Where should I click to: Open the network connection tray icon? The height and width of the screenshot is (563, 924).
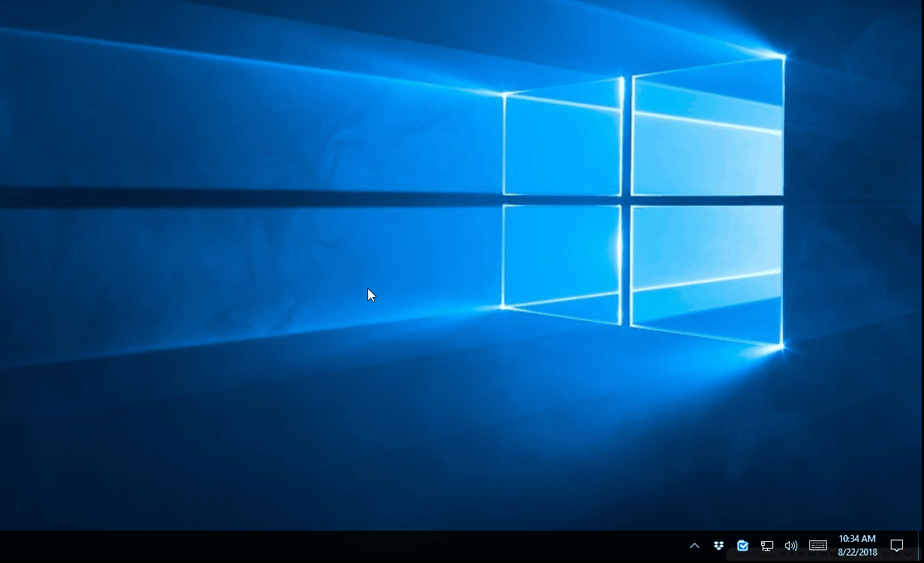(x=767, y=546)
